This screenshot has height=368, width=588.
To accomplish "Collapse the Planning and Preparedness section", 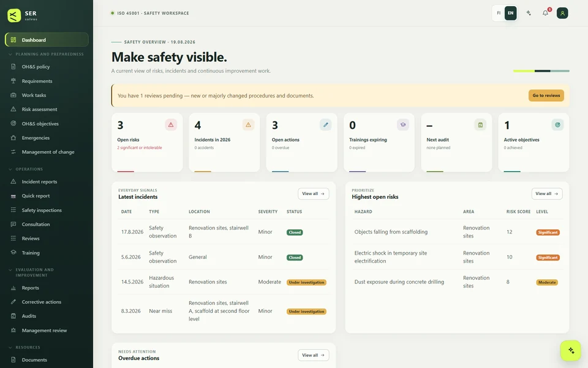I will click(x=46, y=54).
